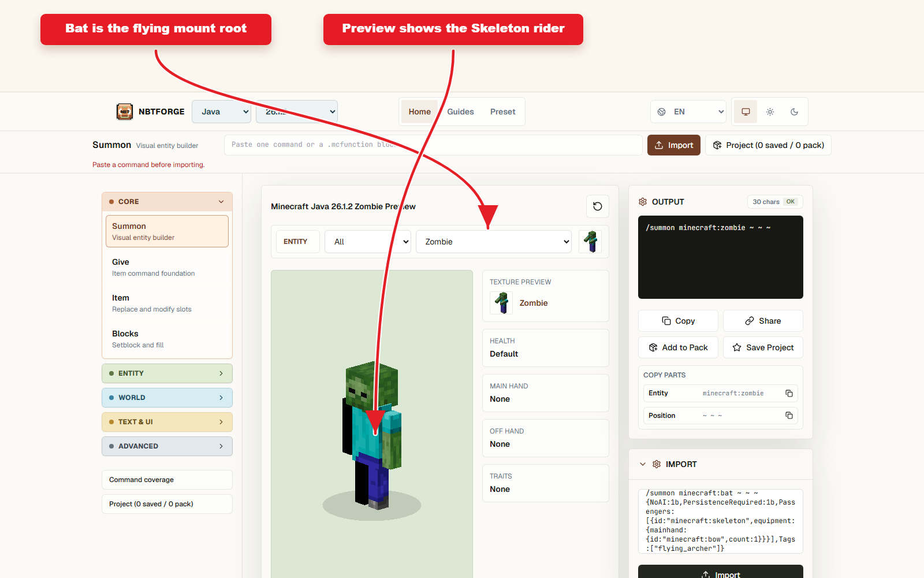Click the ENTITY label button
Viewport: 924px width, 578px height.
pos(298,242)
